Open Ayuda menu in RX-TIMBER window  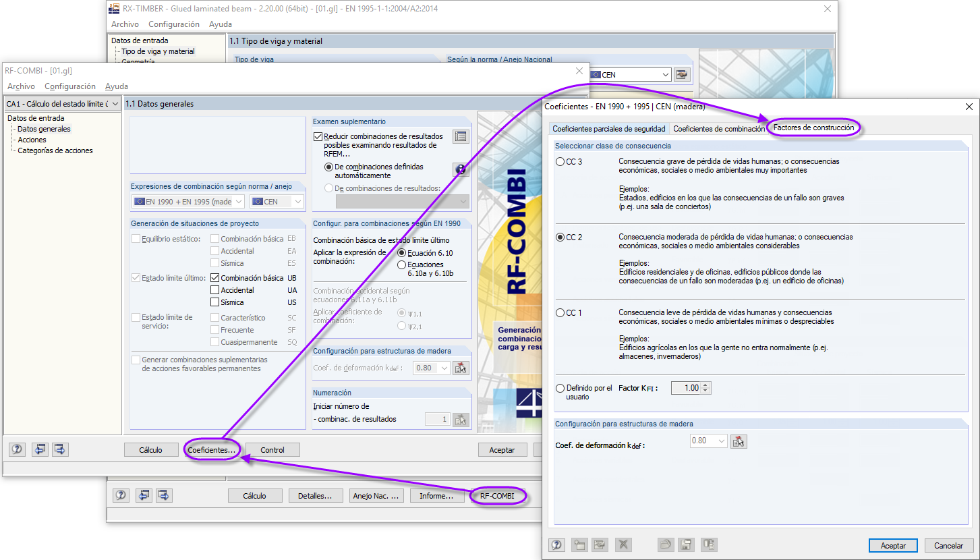(221, 24)
